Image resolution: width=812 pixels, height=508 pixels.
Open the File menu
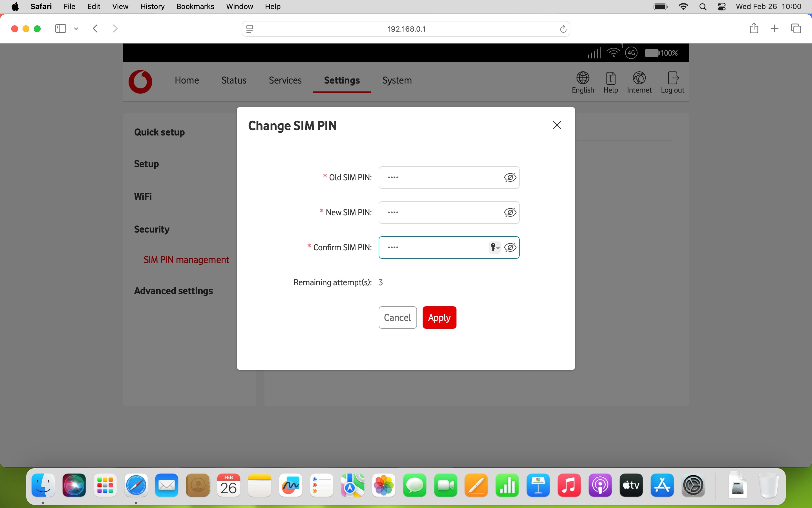pos(69,6)
